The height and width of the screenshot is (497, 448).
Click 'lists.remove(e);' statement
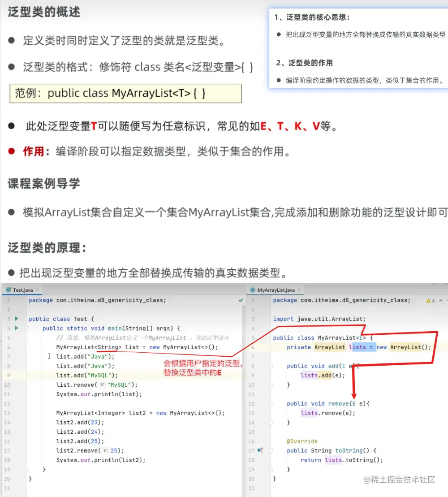(x=328, y=413)
